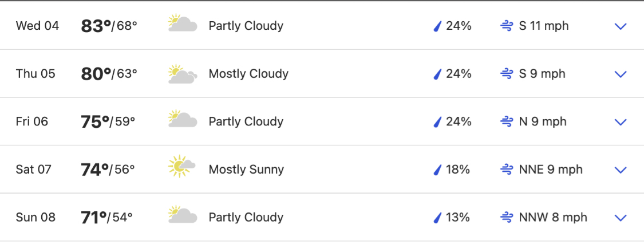Click the 74°/56° temperature on Saturday
This screenshot has height=244, width=644.
pyautogui.click(x=108, y=169)
